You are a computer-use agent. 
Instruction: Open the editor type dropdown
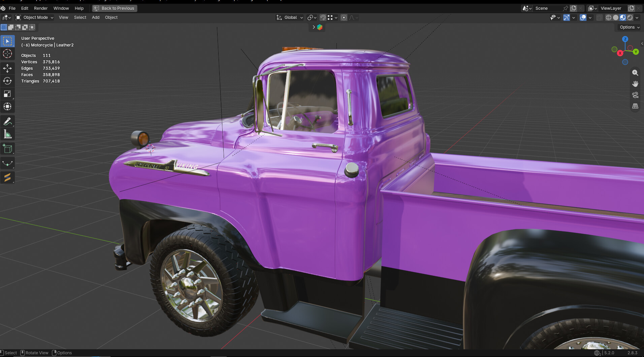(6, 18)
